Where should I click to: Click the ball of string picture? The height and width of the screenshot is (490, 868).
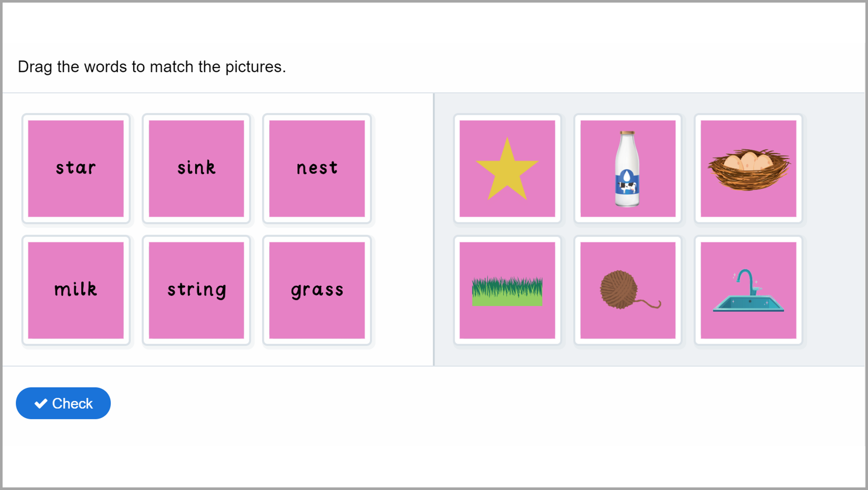(x=627, y=289)
